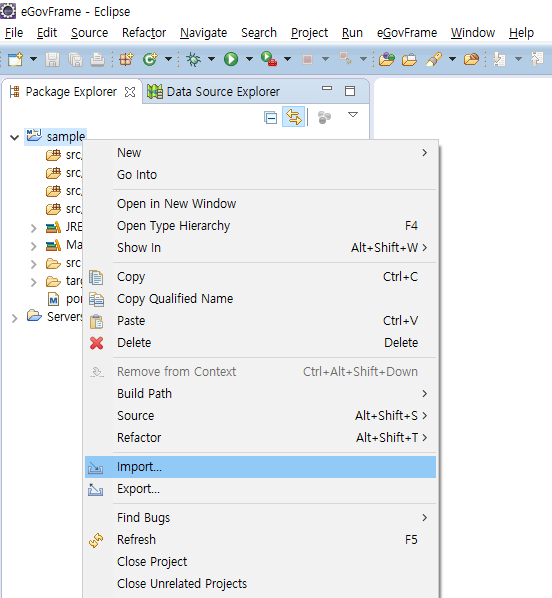
Task: Open the dropdown arrow next to New wizard
Action: 34,59
